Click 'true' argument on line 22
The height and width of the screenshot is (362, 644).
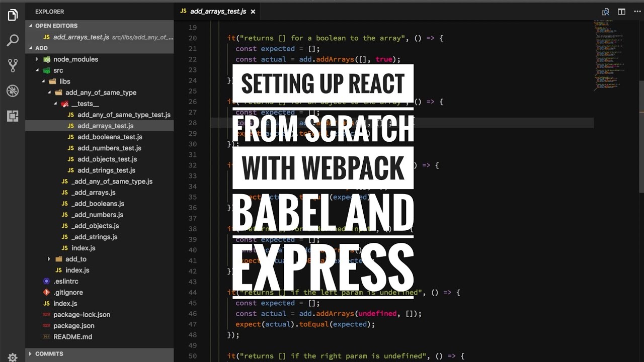click(x=384, y=59)
